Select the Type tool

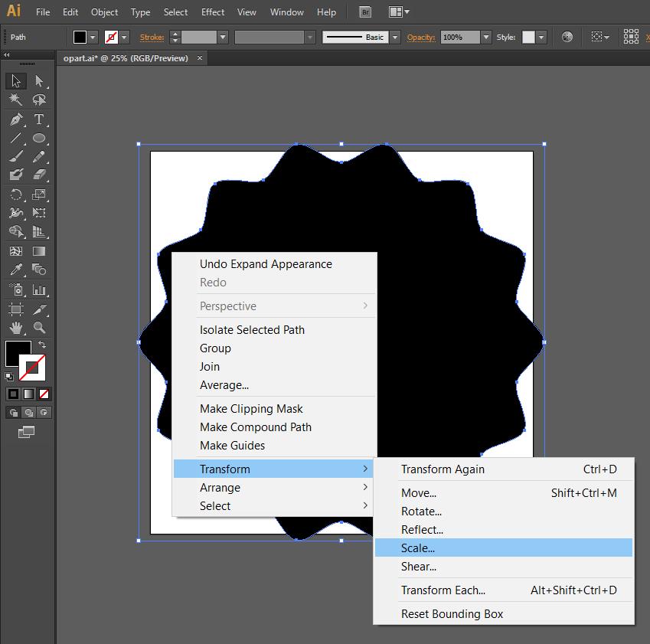tap(39, 119)
